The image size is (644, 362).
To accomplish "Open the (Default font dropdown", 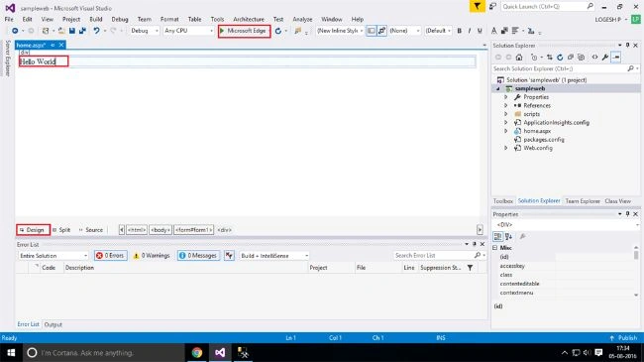I will [438, 31].
